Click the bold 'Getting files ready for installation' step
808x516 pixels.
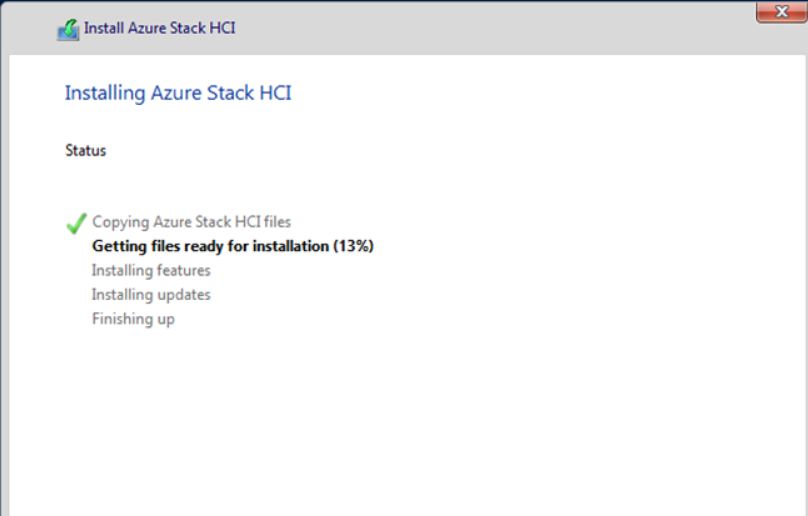point(210,246)
